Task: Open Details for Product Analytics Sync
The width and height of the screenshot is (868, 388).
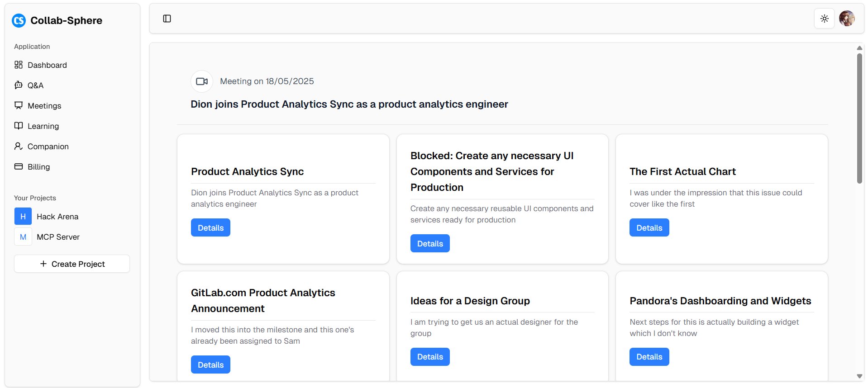Action: (x=210, y=228)
